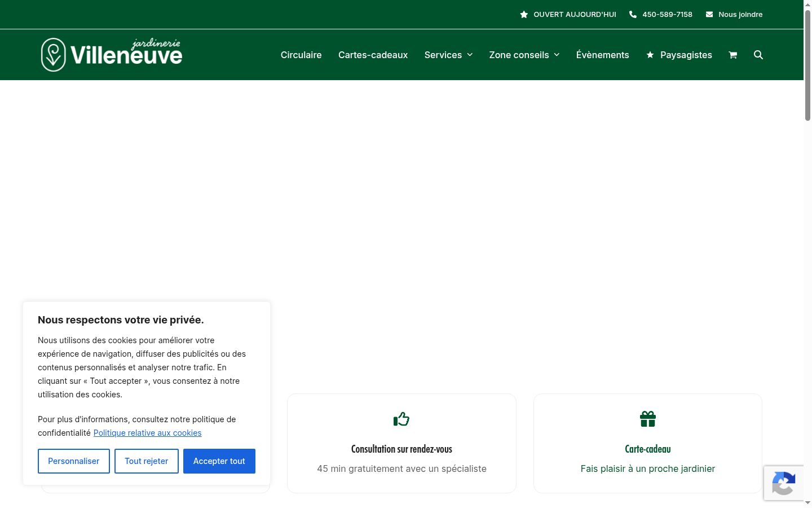This screenshot has width=812, height=508.
Task: Click the thumbs-up consultation icon
Action: coord(401,419)
